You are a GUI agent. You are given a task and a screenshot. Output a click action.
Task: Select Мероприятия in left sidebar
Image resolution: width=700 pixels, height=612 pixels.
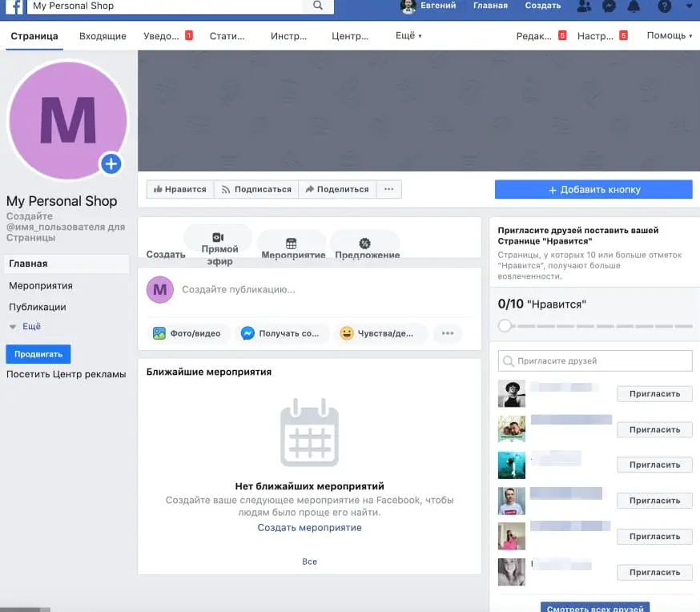point(41,286)
